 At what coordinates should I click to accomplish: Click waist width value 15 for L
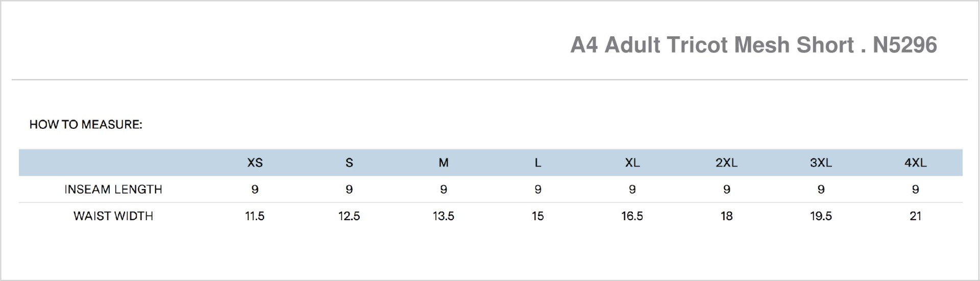click(538, 216)
